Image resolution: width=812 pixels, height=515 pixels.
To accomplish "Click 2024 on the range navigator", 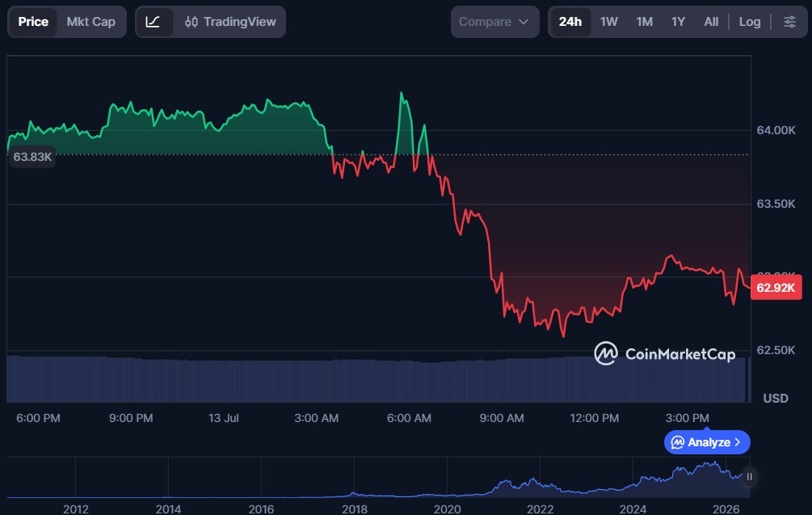I will [633, 509].
